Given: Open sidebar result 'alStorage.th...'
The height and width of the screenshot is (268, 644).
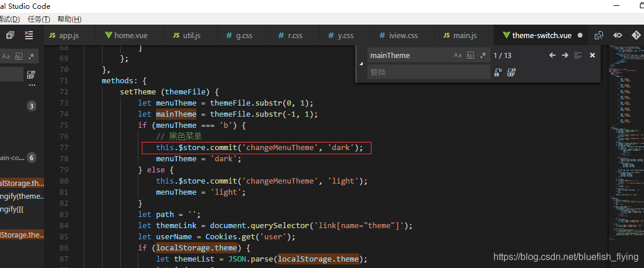Looking at the screenshot, I should [x=22, y=184].
